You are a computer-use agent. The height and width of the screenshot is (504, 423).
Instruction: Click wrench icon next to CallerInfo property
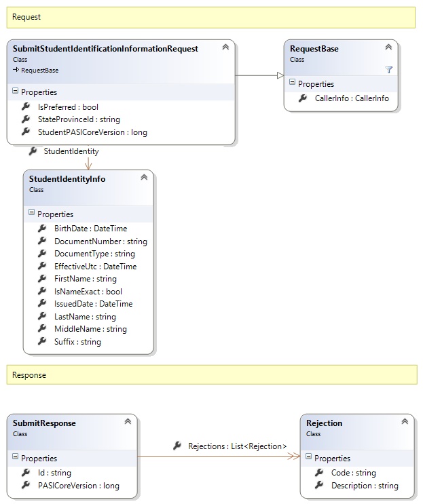pos(303,98)
